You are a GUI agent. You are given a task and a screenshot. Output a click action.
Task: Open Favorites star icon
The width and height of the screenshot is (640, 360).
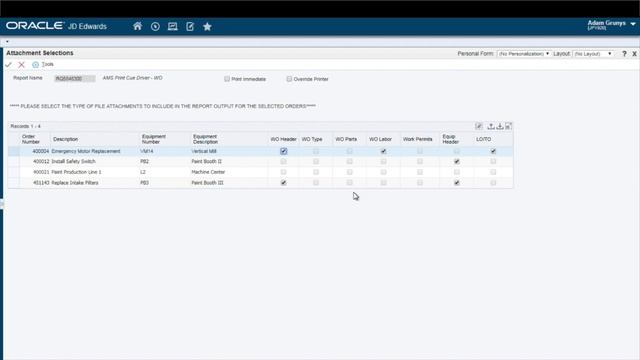coord(207,27)
